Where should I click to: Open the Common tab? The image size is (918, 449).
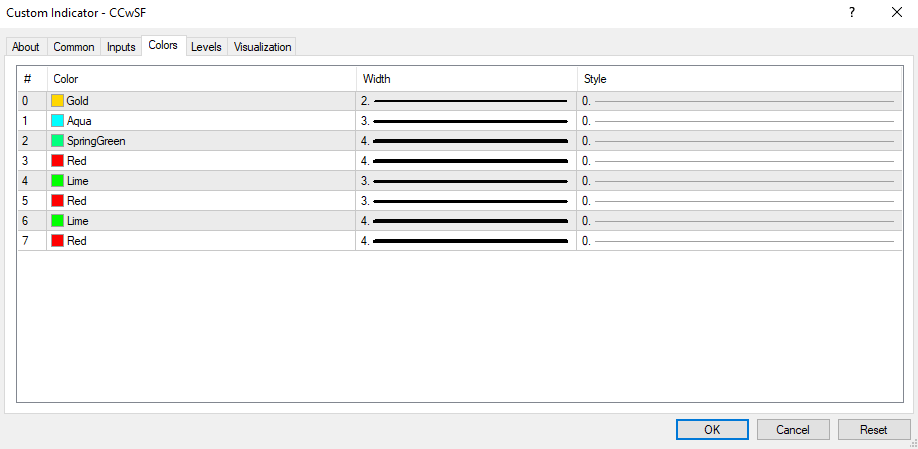pos(74,47)
